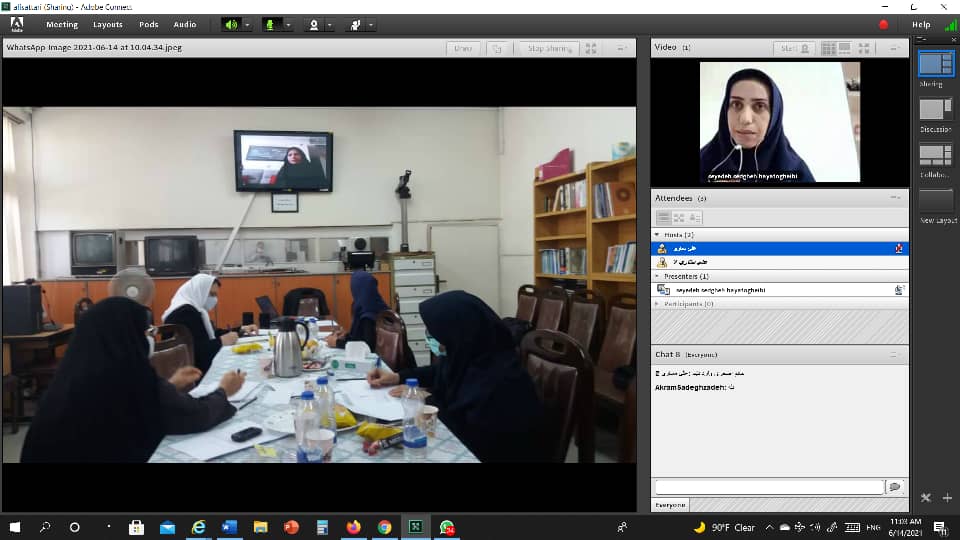Open PowerPoint from taskbar
The height and width of the screenshot is (540, 960).
291,527
